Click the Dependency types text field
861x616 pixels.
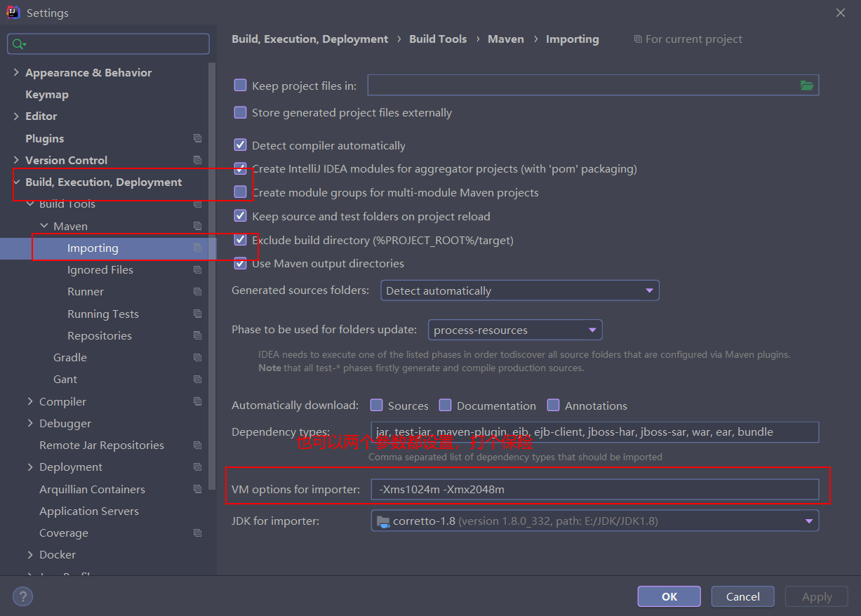coord(594,431)
